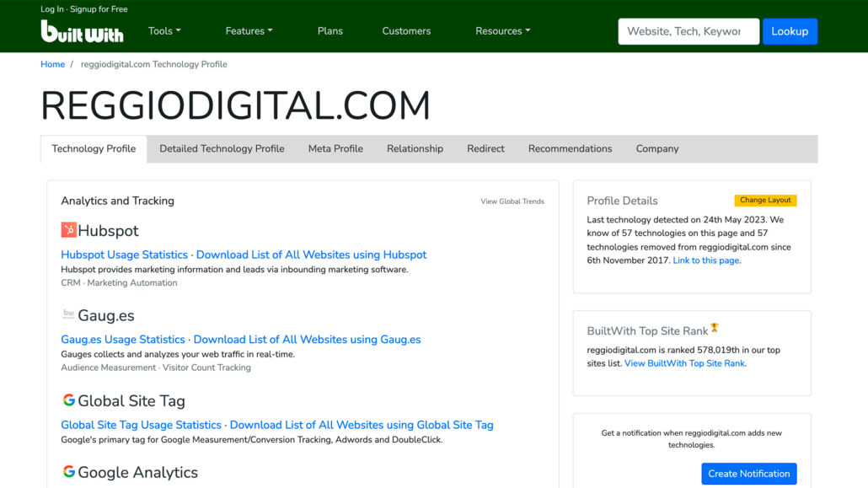Expand the Resources dropdown

point(502,30)
